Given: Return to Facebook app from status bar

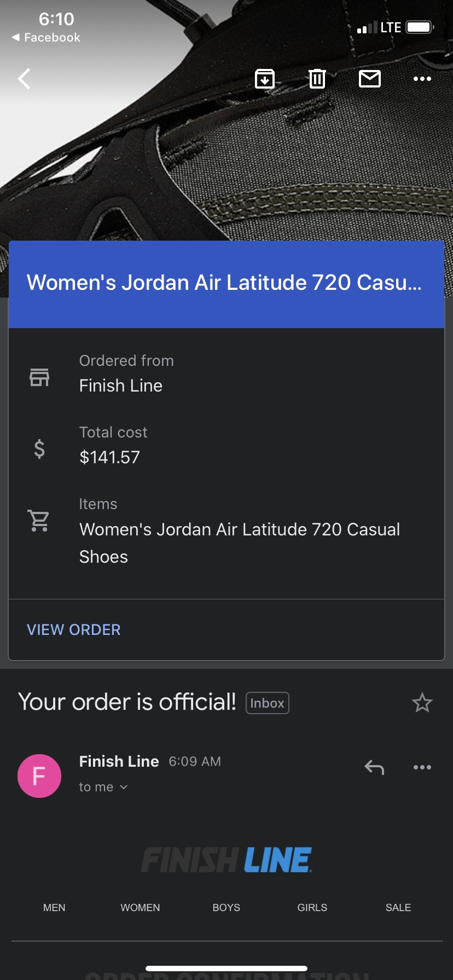Looking at the screenshot, I should pos(47,37).
